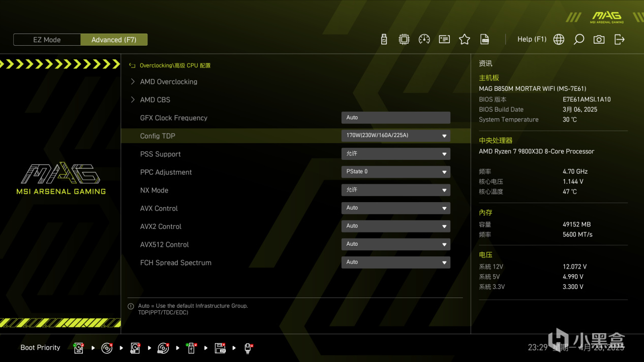Click the GFX Clock Frequency Auto field
Viewport: 644px width, 362px height.
click(396, 118)
